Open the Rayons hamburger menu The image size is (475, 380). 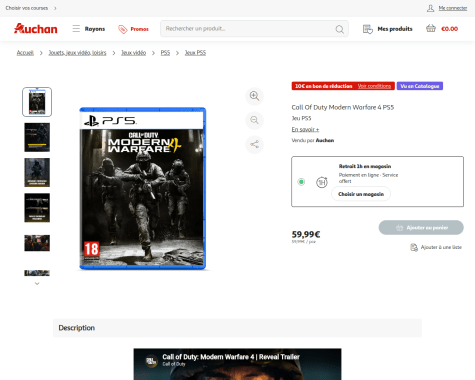pyautogui.click(x=89, y=29)
